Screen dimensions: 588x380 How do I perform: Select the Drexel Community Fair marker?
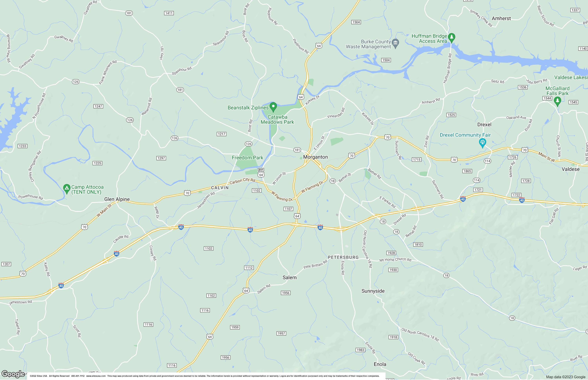tap(482, 143)
